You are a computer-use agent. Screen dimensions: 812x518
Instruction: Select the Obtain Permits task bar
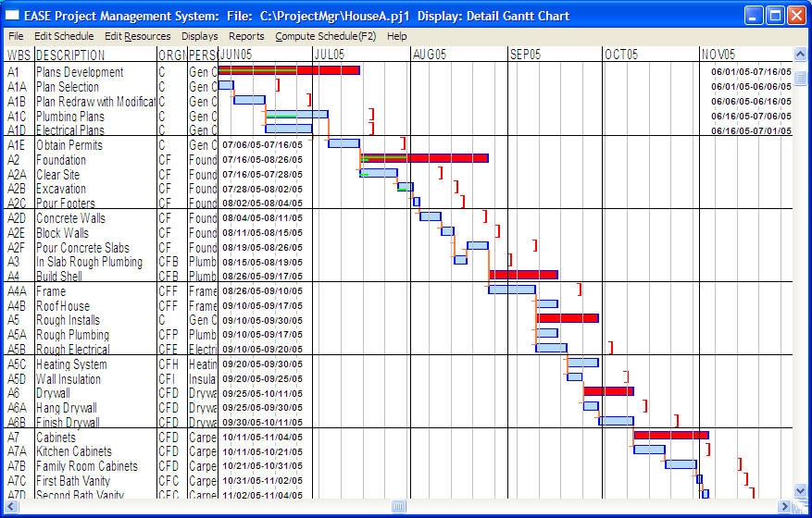coord(344,143)
